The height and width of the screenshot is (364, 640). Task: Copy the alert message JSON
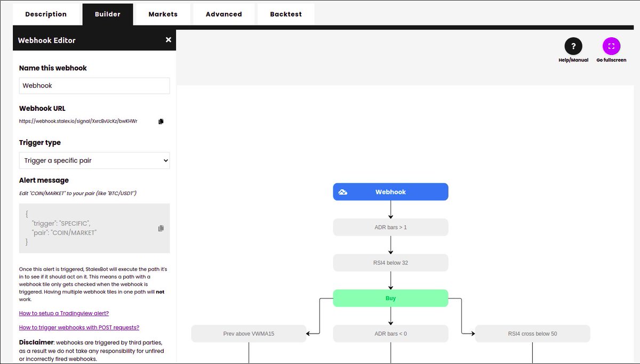coord(161,228)
